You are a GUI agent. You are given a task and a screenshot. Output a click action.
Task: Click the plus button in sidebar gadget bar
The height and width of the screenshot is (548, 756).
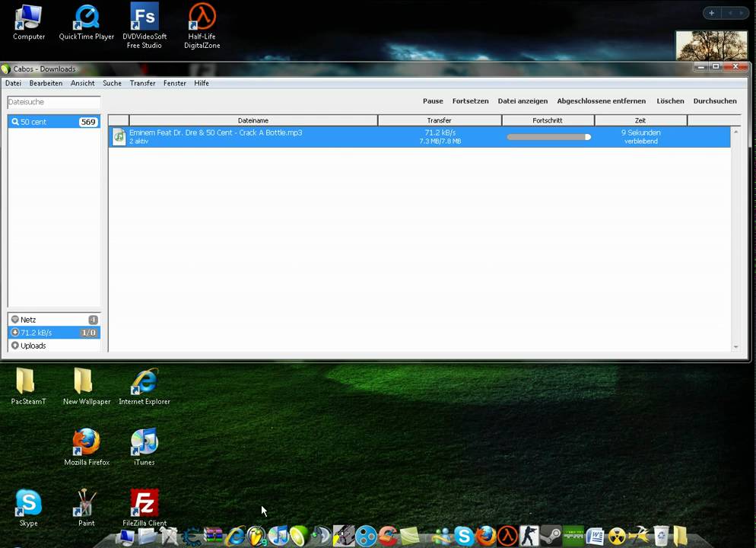click(x=712, y=13)
